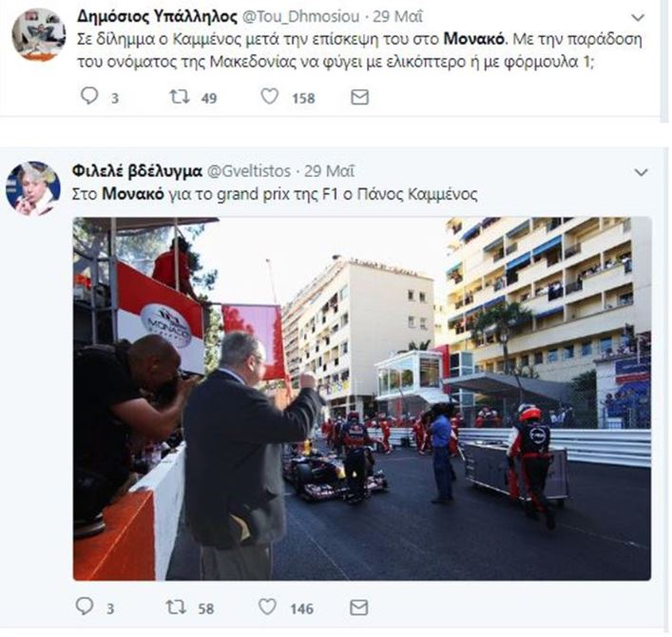Open the @Gveltistos handle link
The image size is (672, 637).
click(x=249, y=171)
